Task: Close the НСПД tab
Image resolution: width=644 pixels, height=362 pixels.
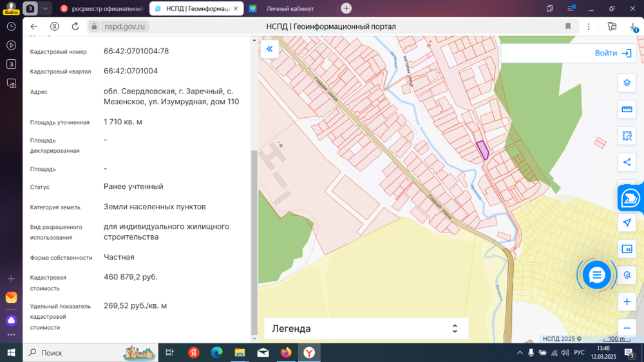Action: tap(236, 8)
